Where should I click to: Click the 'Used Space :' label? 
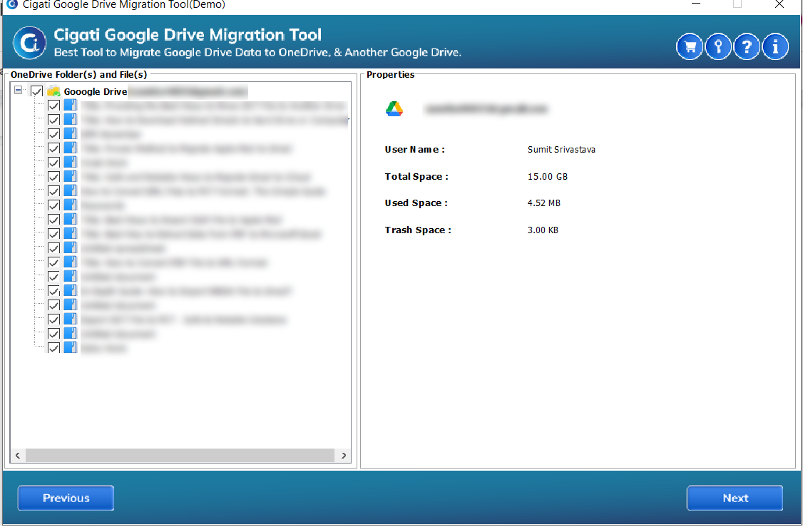coord(416,203)
